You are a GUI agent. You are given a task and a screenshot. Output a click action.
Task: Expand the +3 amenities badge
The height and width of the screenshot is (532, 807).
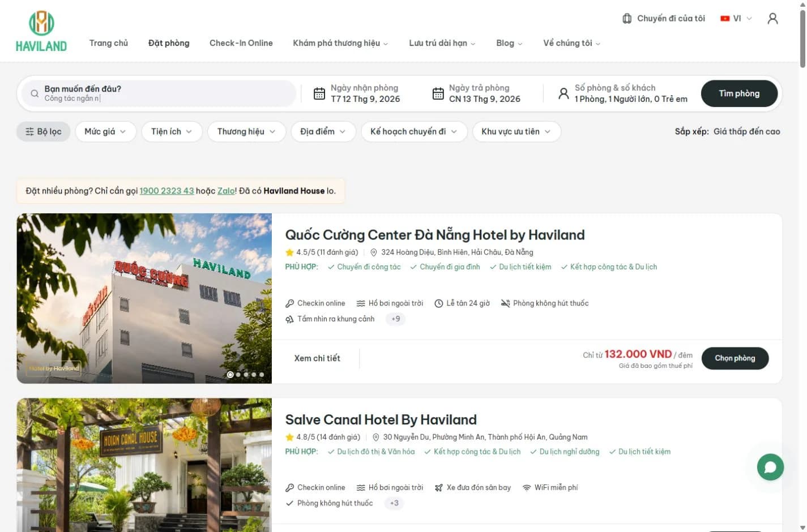[394, 503]
